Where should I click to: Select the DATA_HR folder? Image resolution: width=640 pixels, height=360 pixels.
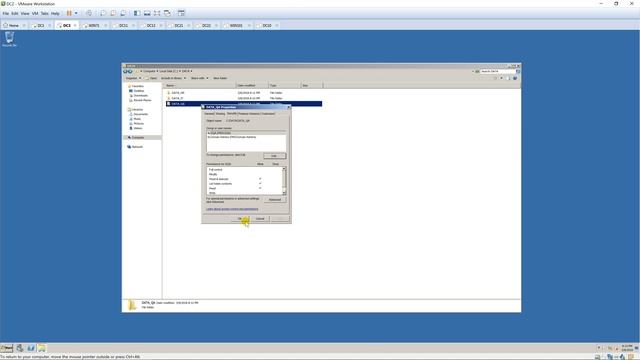(x=178, y=93)
